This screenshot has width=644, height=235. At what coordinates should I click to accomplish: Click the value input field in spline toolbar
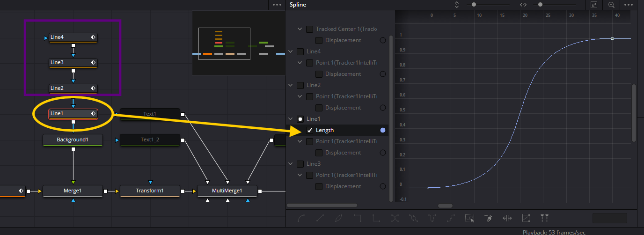coord(609,218)
